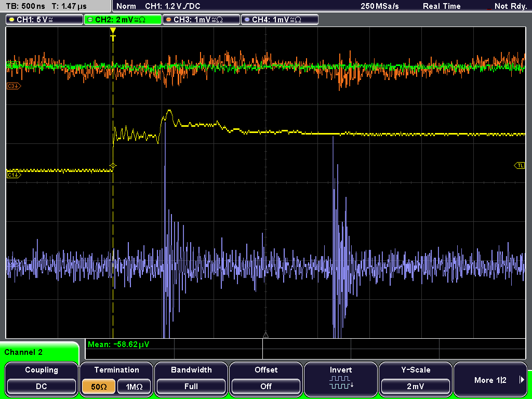532x399 pixels.
Task: Click the CH1: 1.2 V trigger source readout
Action: [x=172, y=6]
